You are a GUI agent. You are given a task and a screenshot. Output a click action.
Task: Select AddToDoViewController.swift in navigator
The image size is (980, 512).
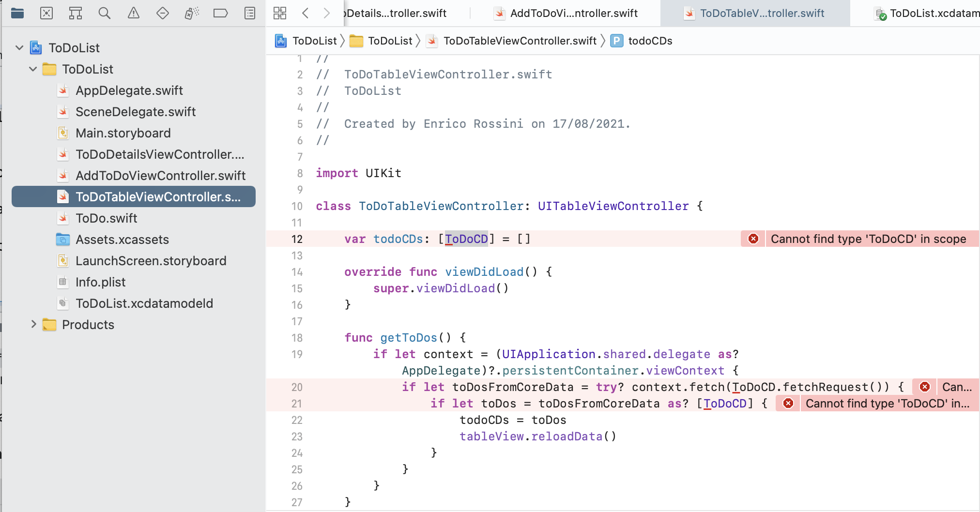click(x=160, y=176)
